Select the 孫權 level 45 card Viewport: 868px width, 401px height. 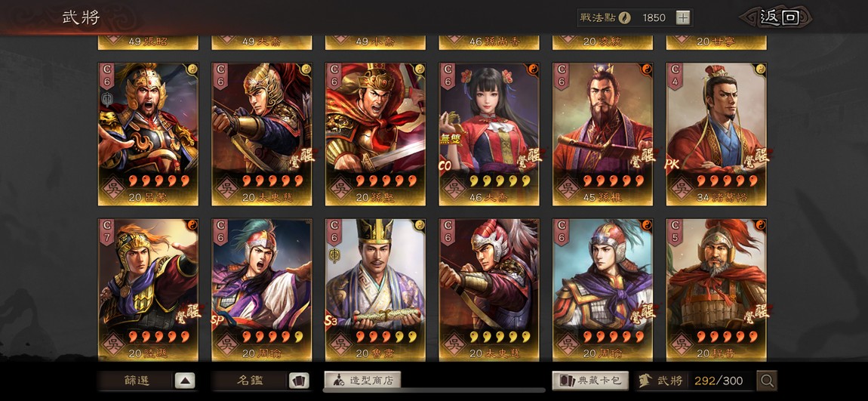tap(602, 134)
